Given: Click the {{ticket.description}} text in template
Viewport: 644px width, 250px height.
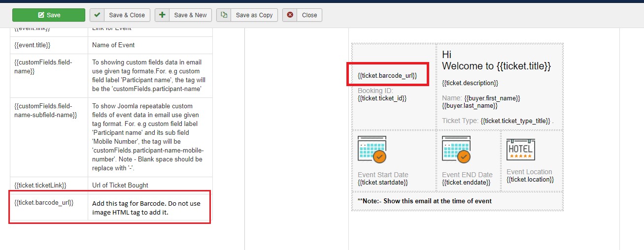Looking at the screenshot, I should tap(470, 83).
